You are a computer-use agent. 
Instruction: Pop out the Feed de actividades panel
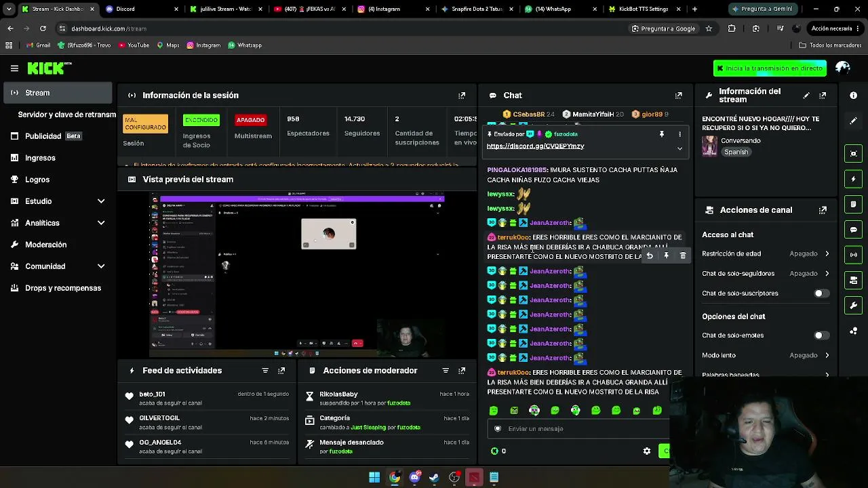tap(281, 371)
